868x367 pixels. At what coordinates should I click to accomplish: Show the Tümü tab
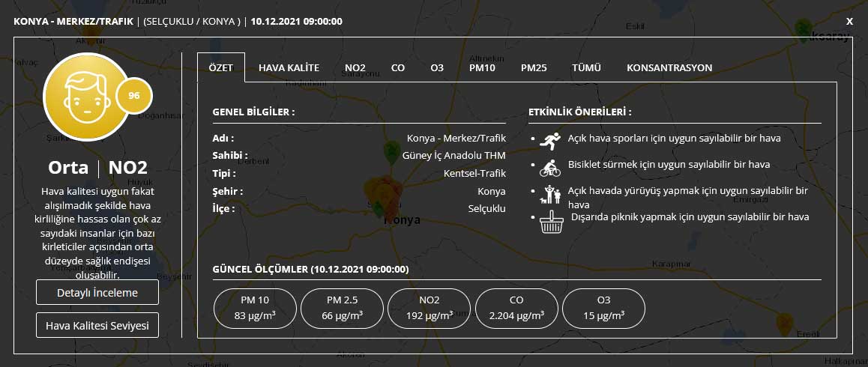[586, 67]
